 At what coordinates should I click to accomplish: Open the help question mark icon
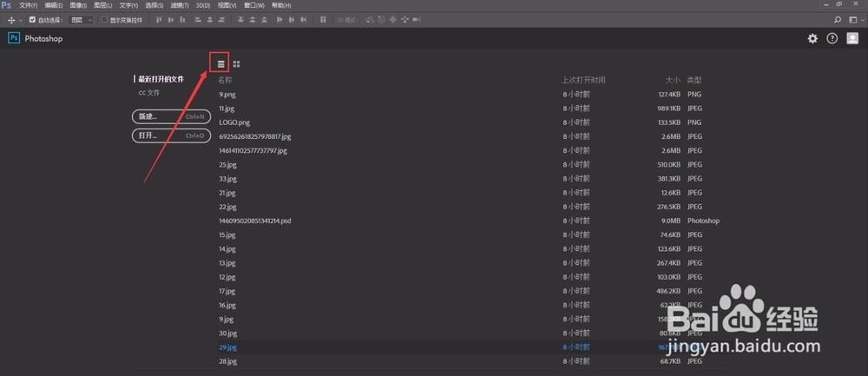point(832,38)
